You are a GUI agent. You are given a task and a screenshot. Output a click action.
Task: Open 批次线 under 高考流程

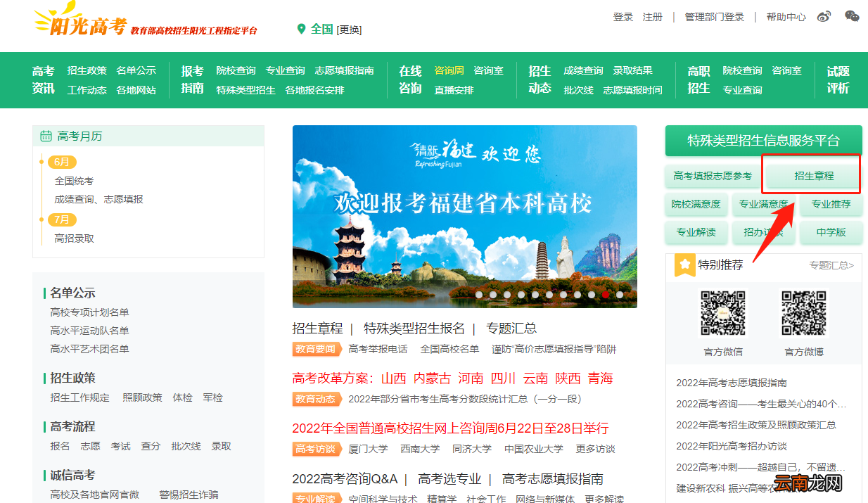click(x=186, y=446)
